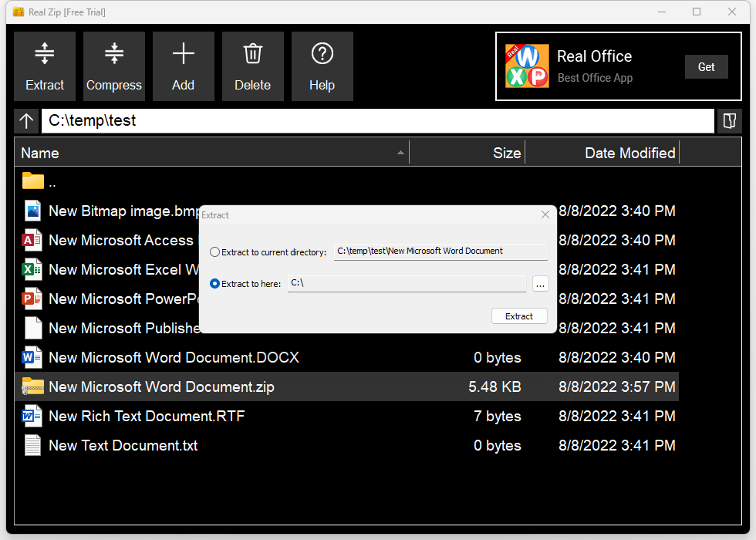Screen dimensions: 756x540
Task: Choose Extract to current directory radio
Action: point(214,252)
